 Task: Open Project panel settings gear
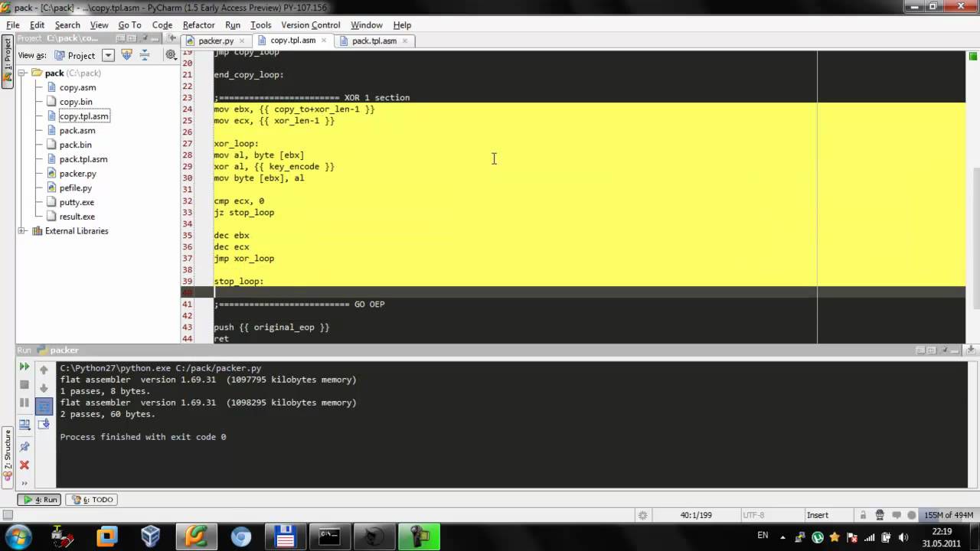click(170, 55)
